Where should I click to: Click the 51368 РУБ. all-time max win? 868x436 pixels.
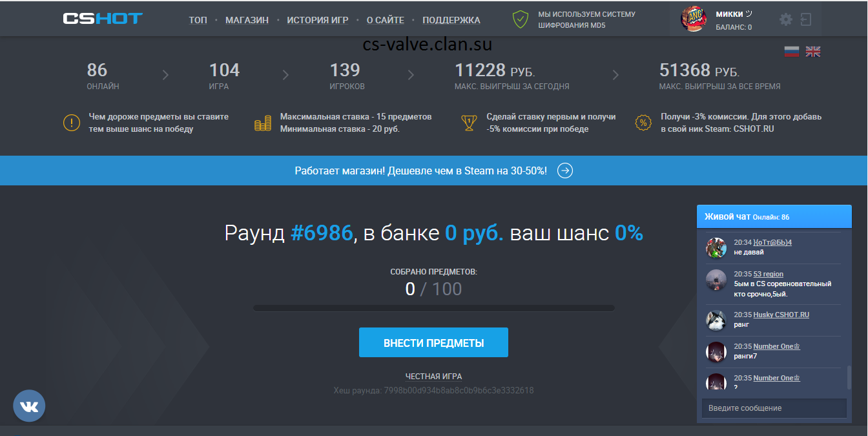click(x=719, y=76)
